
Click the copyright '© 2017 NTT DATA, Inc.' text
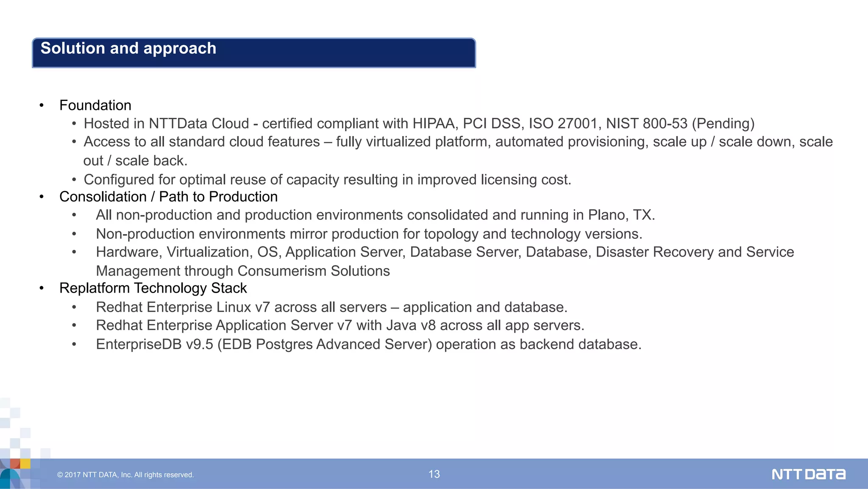click(125, 475)
